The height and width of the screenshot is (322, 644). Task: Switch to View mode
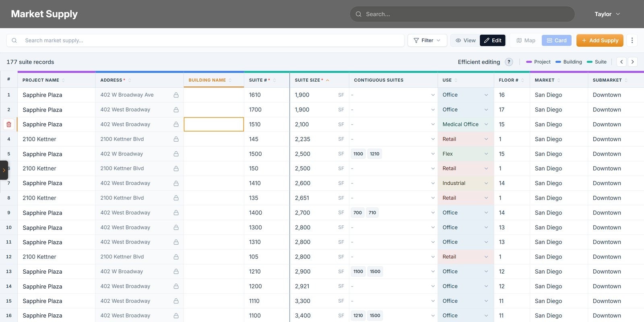[465, 40]
